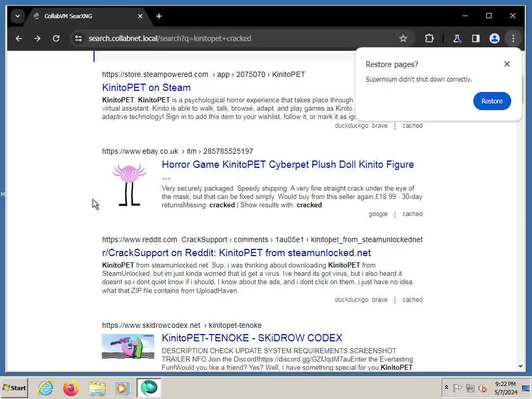Open the Windows Start menu
The width and height of the screenshot is (532, 399).
pos(14,388)
